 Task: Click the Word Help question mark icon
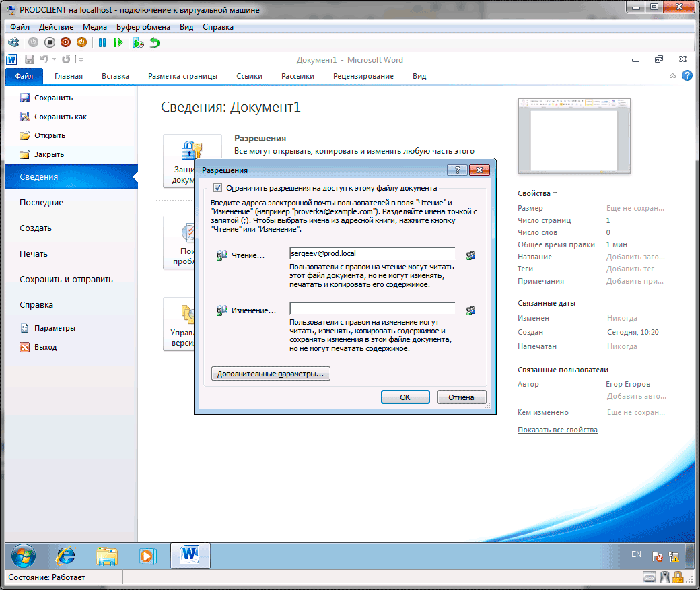point(687,75)
